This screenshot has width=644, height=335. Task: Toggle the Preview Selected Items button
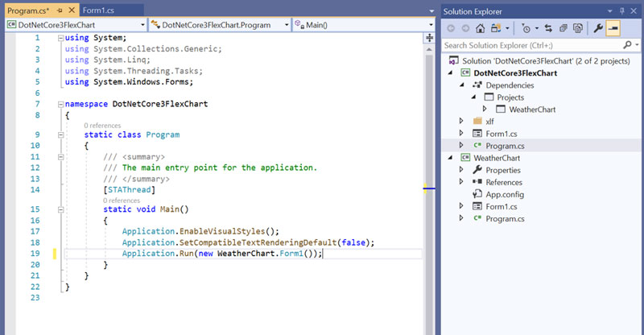click(x=613, y=28)
